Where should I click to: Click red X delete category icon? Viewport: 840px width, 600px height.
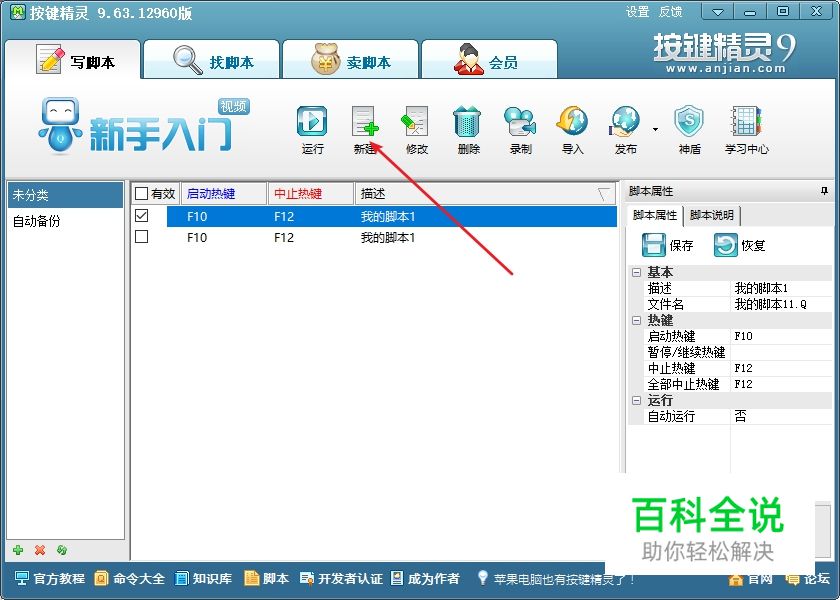(40, 550)
